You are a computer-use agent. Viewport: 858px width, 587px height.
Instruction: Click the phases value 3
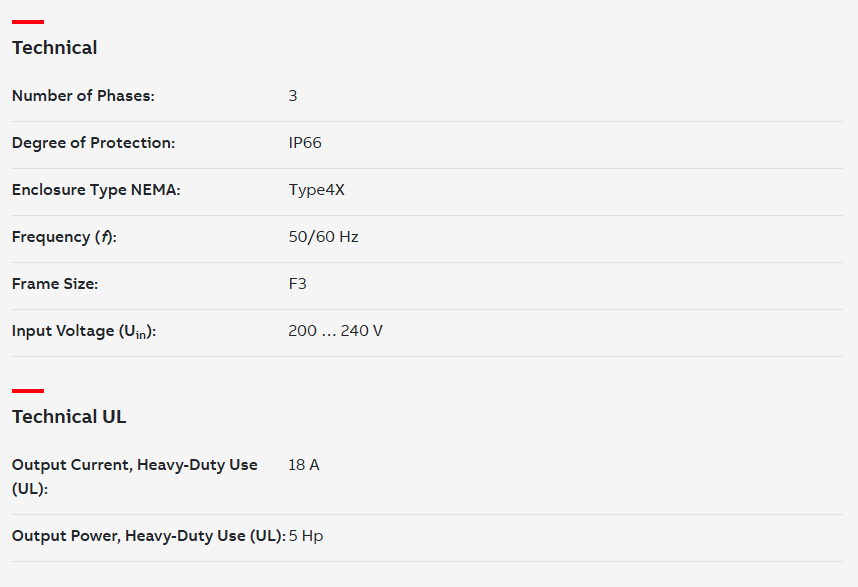293,96
